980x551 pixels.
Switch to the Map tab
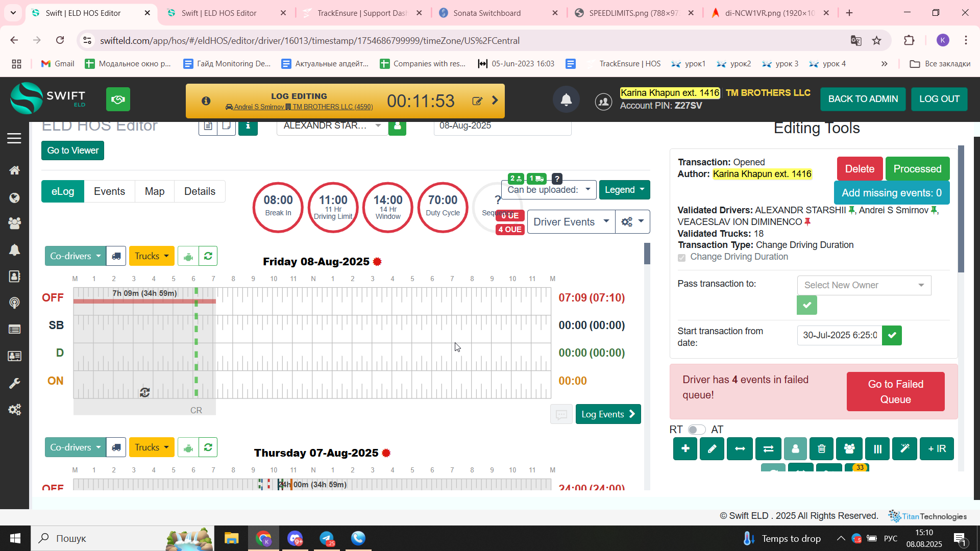155,191
